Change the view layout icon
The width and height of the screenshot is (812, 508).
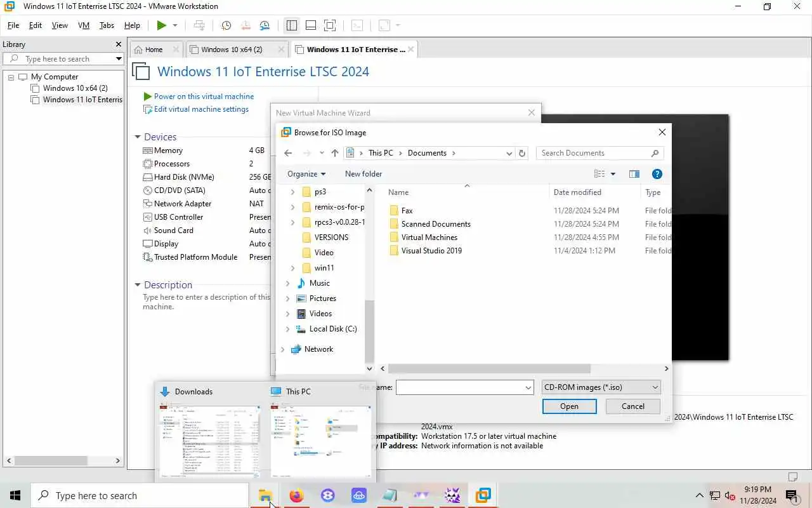coord(599,174)
